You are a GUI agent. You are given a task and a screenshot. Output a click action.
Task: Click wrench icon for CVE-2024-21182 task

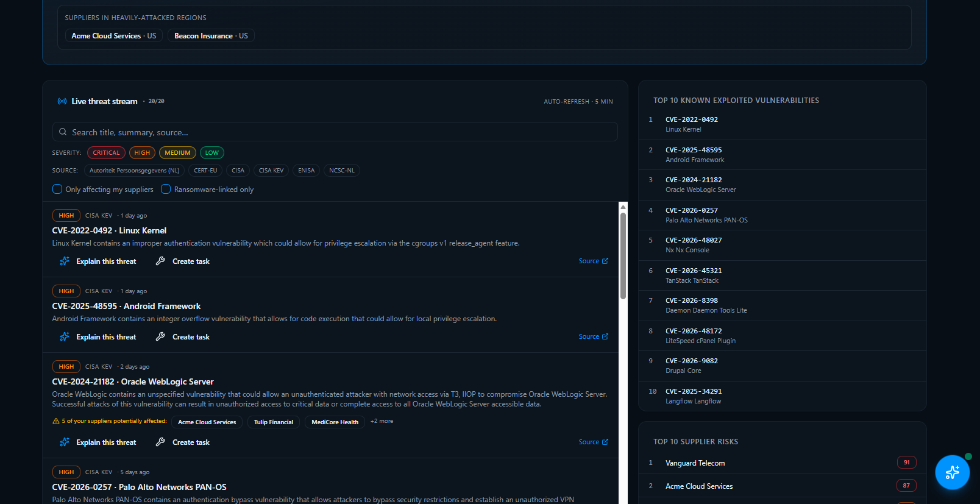[x=160, y=442]
